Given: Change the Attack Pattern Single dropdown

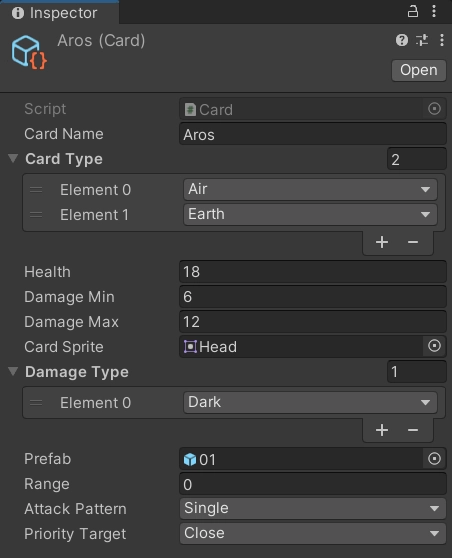Looking at the screenshot, I should click(x=313, y=509).
